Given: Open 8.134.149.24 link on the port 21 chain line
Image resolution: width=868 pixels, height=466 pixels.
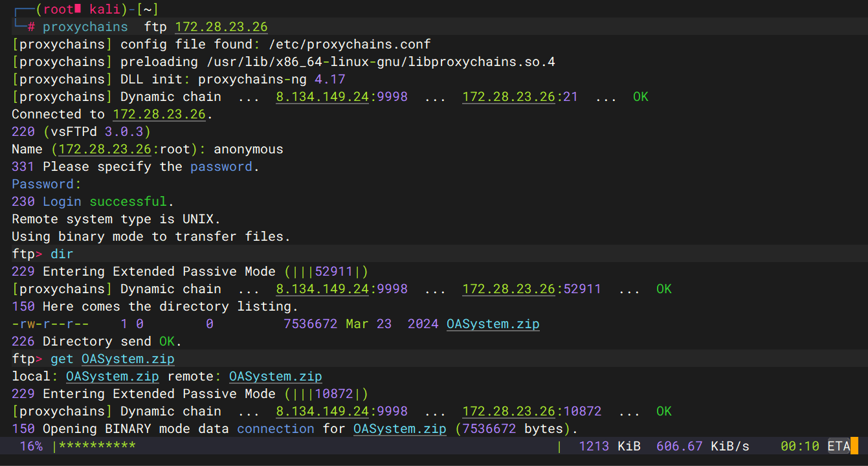Looking at the screenshot, I should (x=322, y=97).
